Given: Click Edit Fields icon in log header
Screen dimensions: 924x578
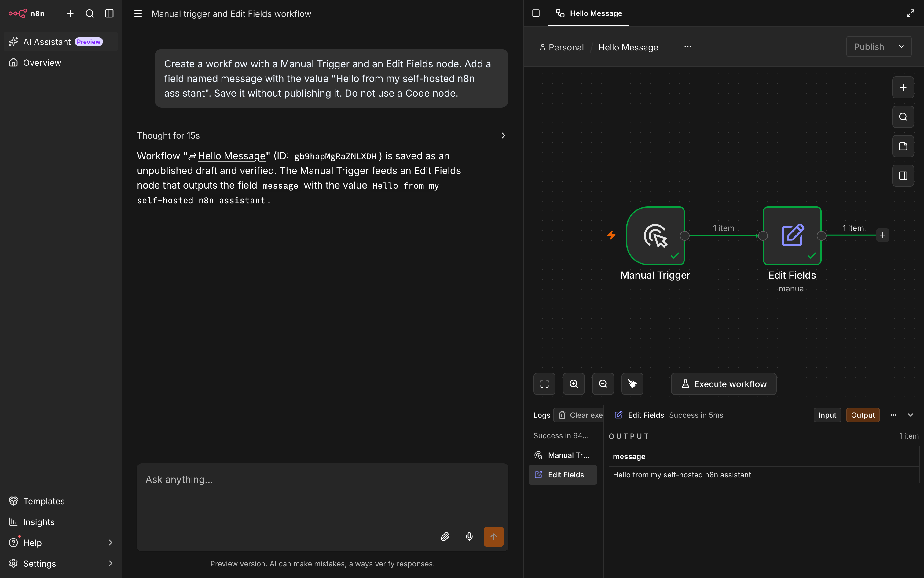Looking at the screenshot, I should (619, 415).
